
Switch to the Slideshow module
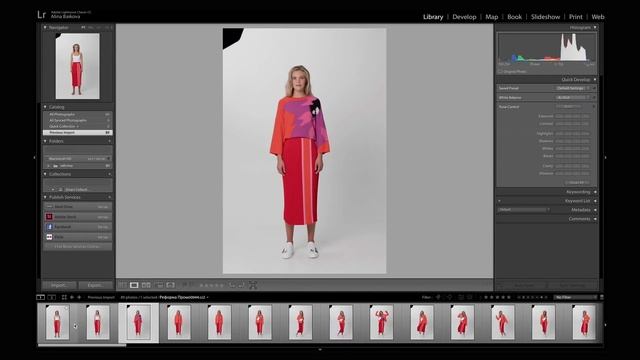[545, 17]
